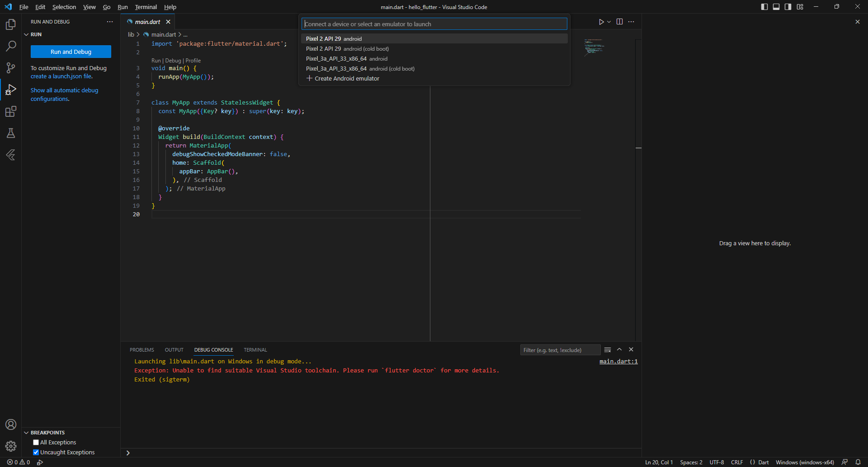Image resolution: width=868 pixels, height=467 pixels.
Task: Click the debug console filter field
Action: [x=561, y=350]
